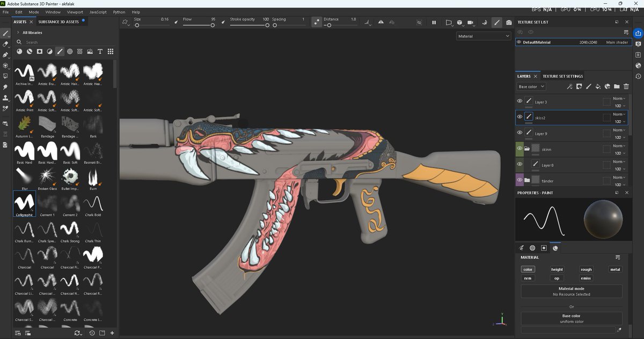Viewport: 644px width, 339px height.
Task: Click the add paint layer brush icon
Action: click(x=588, y=86)
